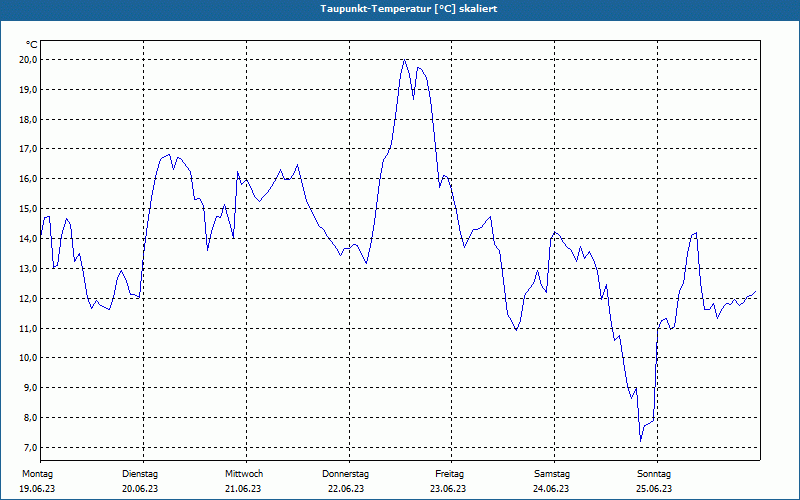This screenshot has width=800, height=500.
Task: Click the date 22.06.23
Action: [x=346, y=489]
